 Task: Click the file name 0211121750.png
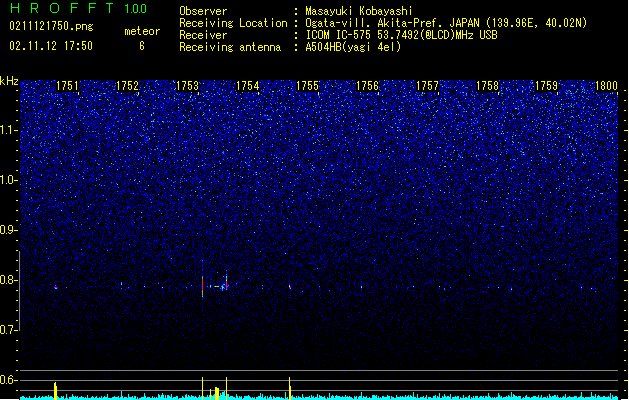coord(51,26)
